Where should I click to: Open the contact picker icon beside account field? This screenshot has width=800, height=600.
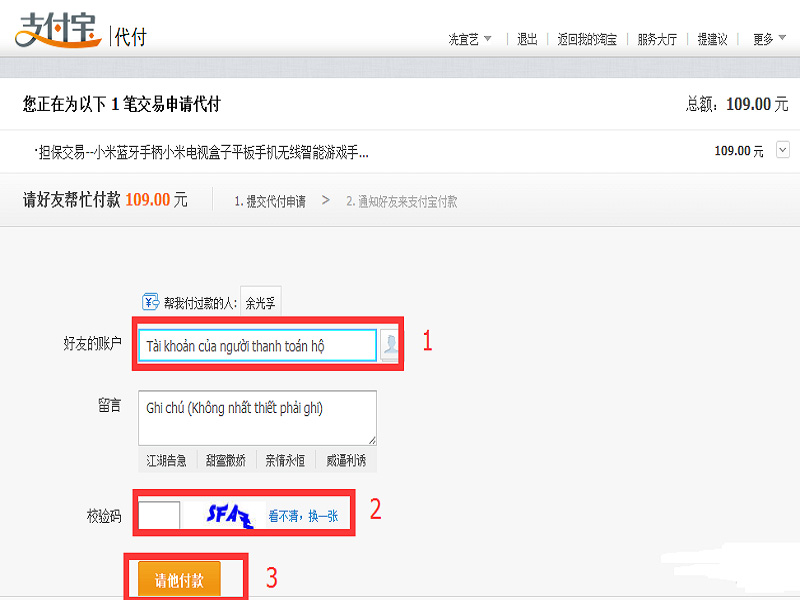[390, 345]
